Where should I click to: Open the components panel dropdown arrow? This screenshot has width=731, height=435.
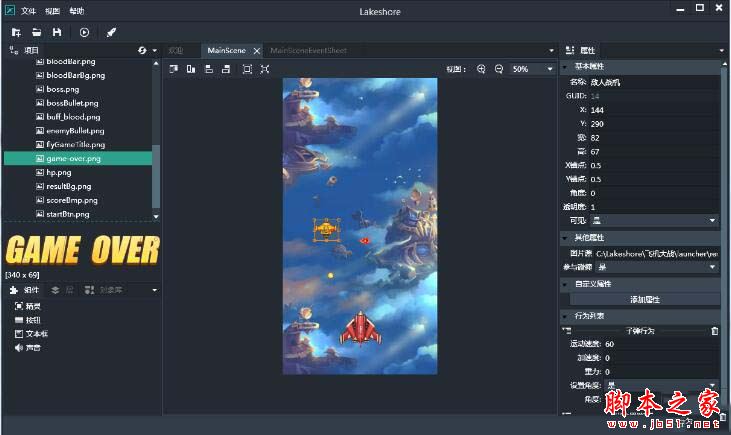tap(155, 290)
